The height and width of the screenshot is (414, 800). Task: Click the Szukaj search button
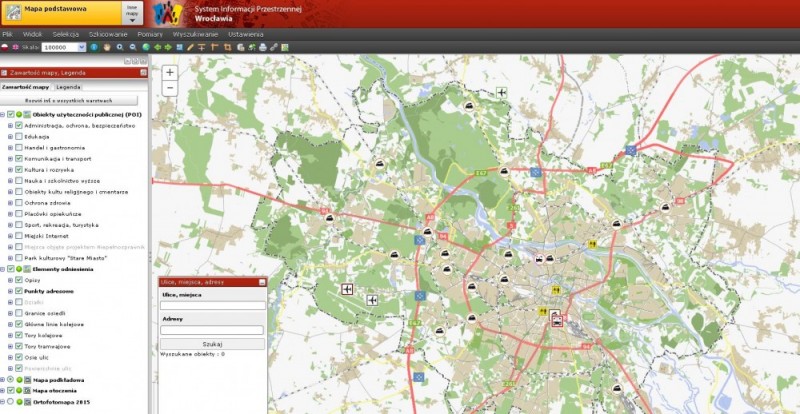coord(213,344)
